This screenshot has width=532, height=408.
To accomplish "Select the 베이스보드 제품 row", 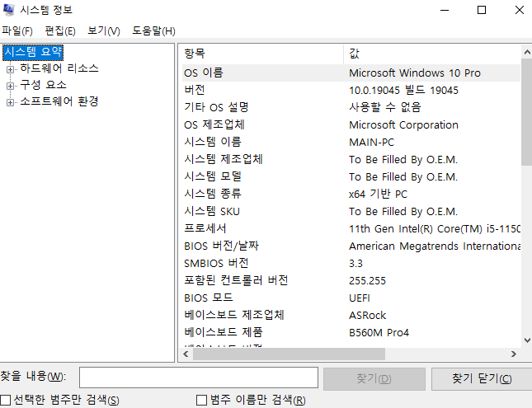I will 351,332.
